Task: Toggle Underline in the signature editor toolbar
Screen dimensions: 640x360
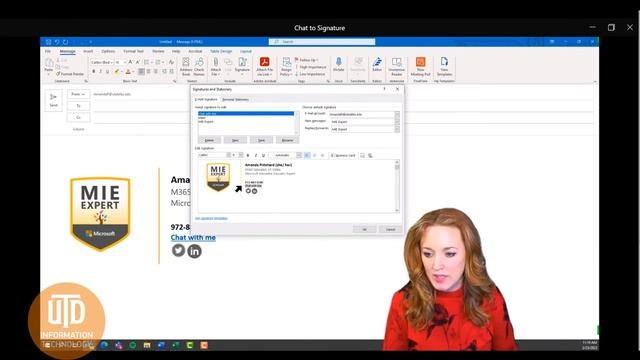Action: (x=263, y=156)
